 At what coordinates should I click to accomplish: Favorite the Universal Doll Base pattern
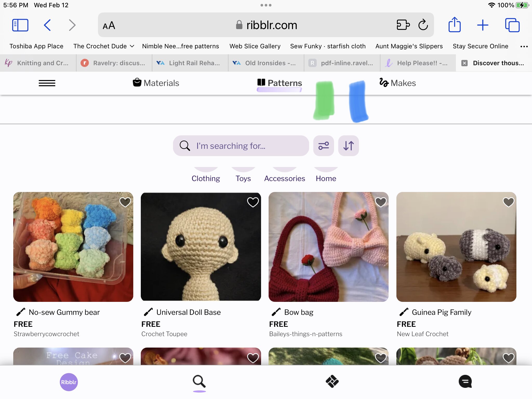[253, 202]
